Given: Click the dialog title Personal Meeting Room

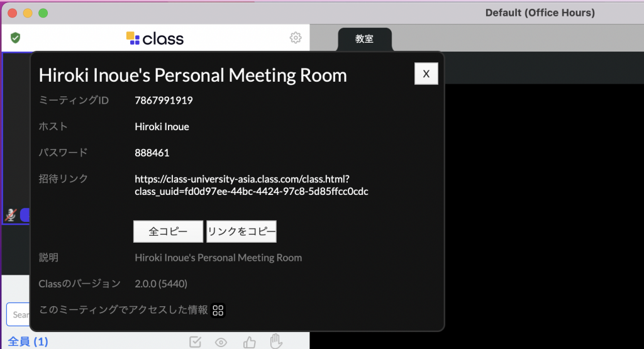Looking at the screenshot, I should click(x=192, y=75).
